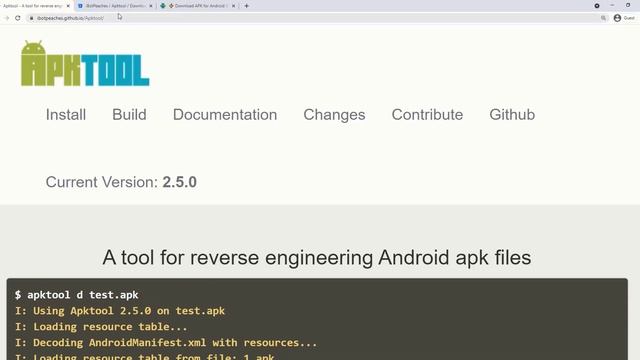Viewport: 640px width, 360px height.
Task: Click the Apktool logo image
Action: [85, 64]
